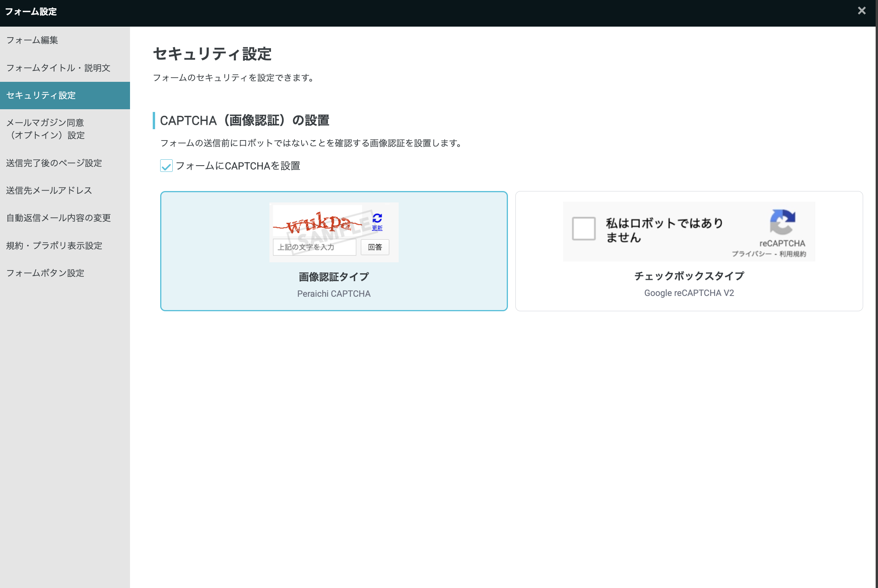Select the 画像認証タイプ Peraichi CAPTCHA card

(x=334, y=251)
